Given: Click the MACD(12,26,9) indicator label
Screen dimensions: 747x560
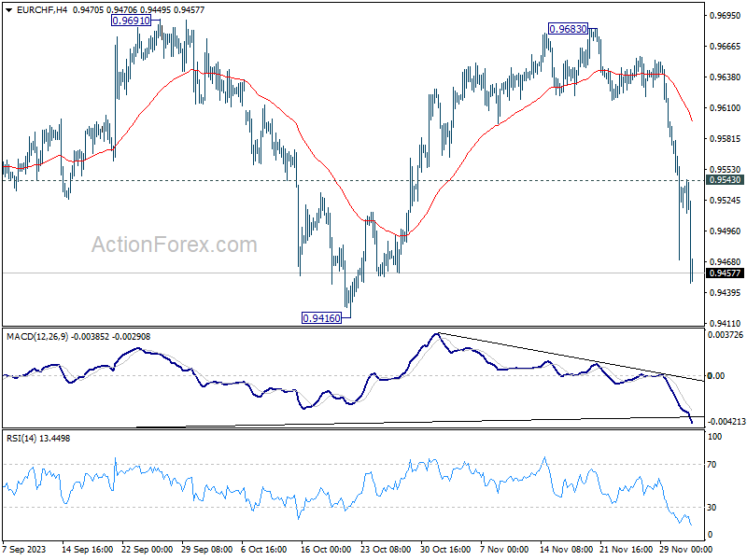Looking at the screenshot, I should point(38,337).
